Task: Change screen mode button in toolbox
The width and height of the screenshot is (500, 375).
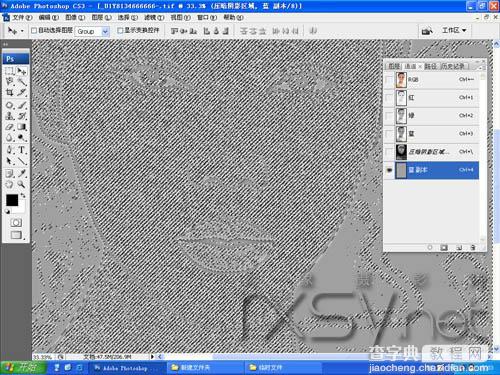Action: (x=16, y=235)
